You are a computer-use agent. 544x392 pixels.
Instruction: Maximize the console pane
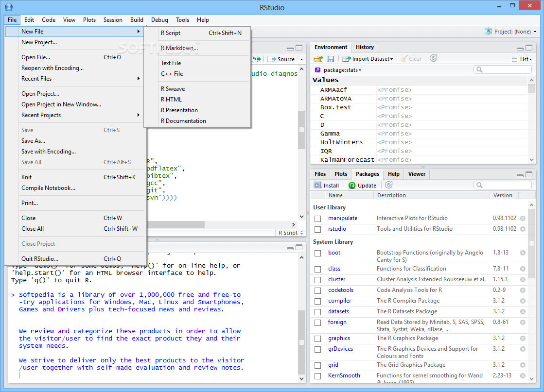(x=298, y=247)
